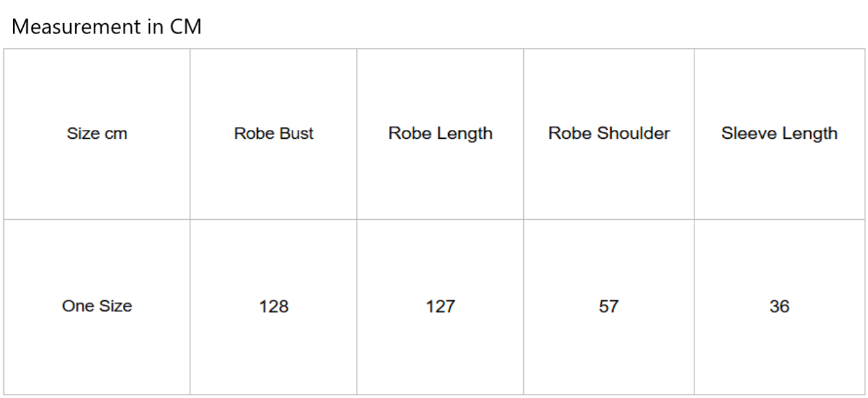
Task: Click the robe length value 127
Action: pos(440,307)
